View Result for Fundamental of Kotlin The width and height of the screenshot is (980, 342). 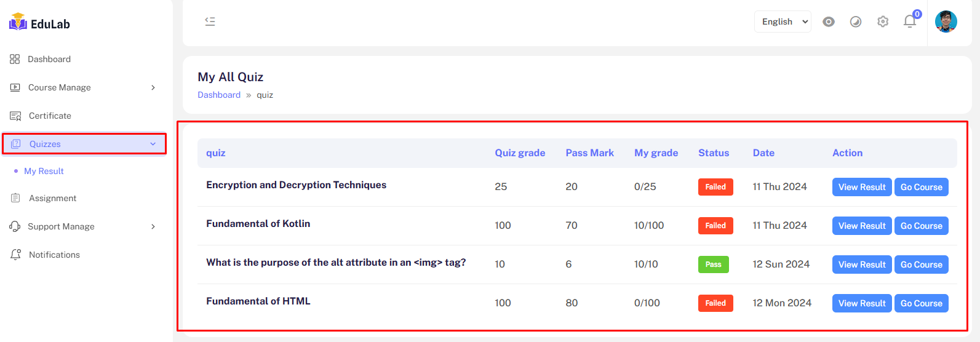pos(861,226)
